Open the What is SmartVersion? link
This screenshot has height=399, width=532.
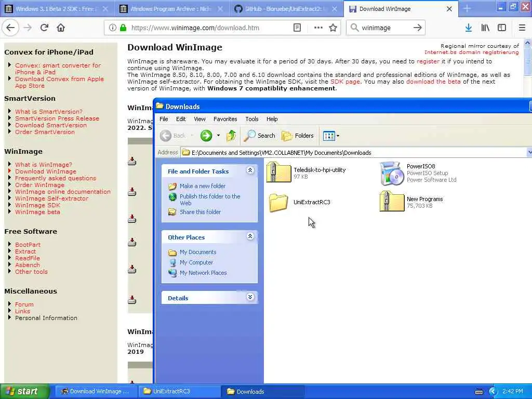[x=48, y=112]
